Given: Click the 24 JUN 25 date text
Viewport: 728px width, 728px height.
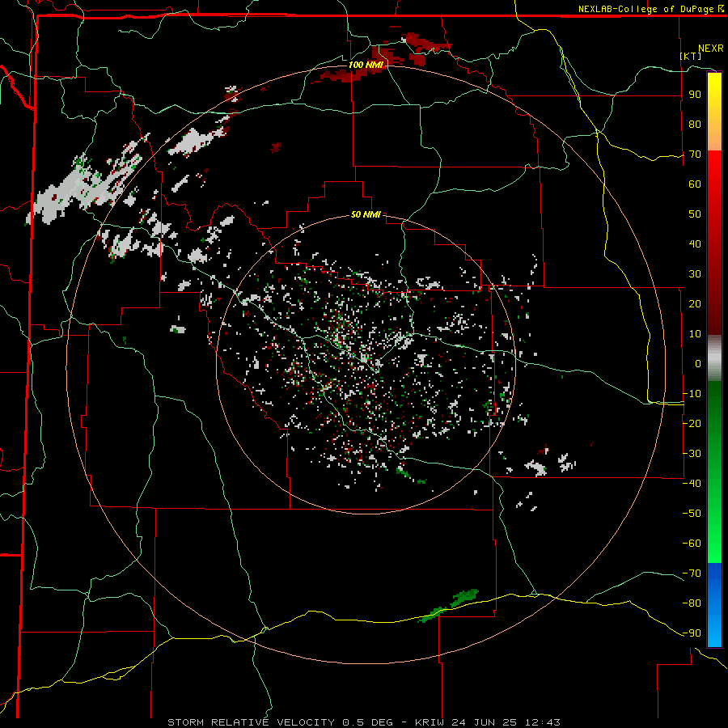Looking at the screenshot, I should (x=485, y=722).
